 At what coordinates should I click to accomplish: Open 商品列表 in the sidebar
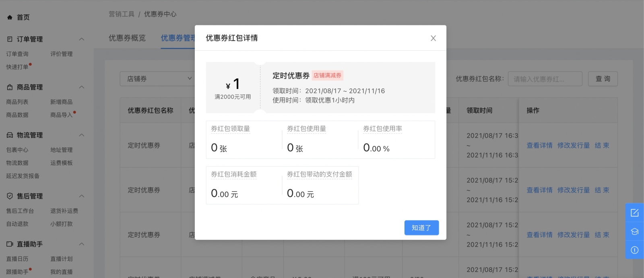[17, 102]
